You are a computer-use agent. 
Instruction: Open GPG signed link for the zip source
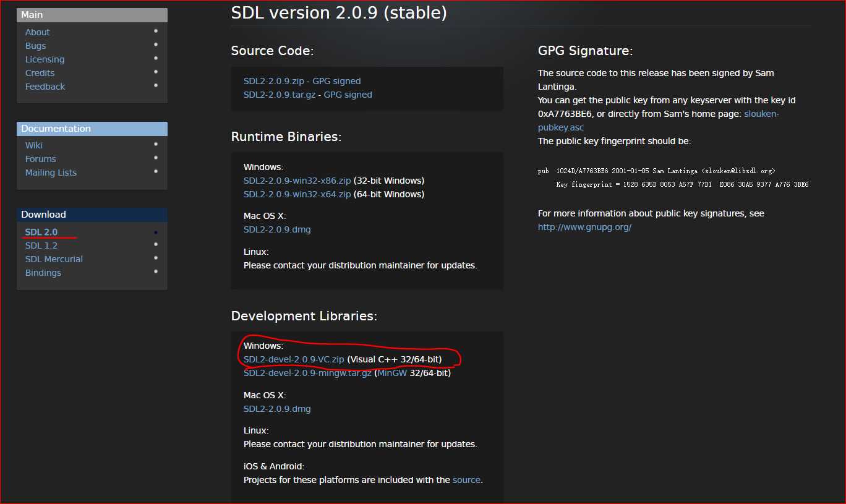click(x=336, y=81)
